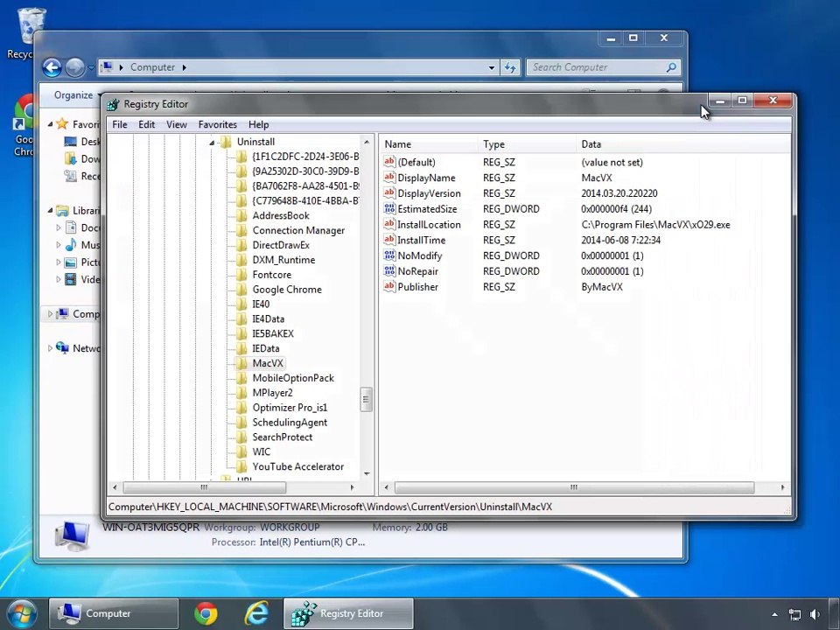Click the values pane horizontal scrollbar thumb
840x630 pixels.
click(574, 487)
